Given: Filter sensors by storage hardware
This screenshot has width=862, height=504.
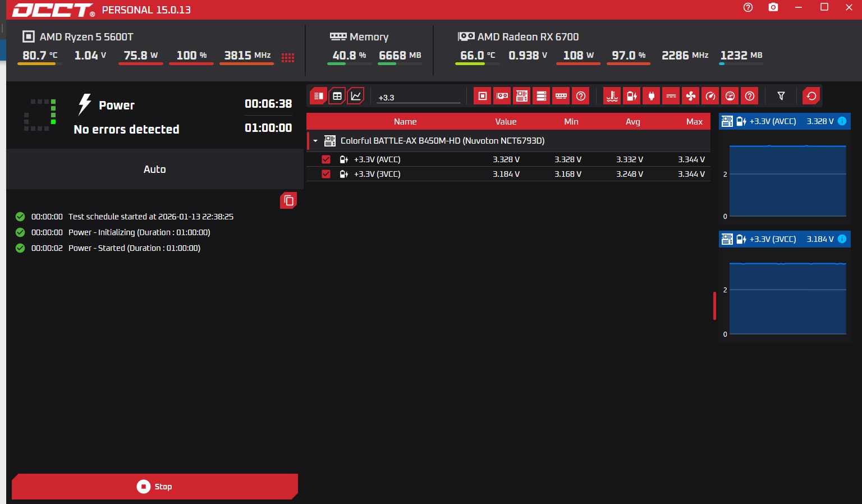Looking at the screenshot, I should point(542,96).
